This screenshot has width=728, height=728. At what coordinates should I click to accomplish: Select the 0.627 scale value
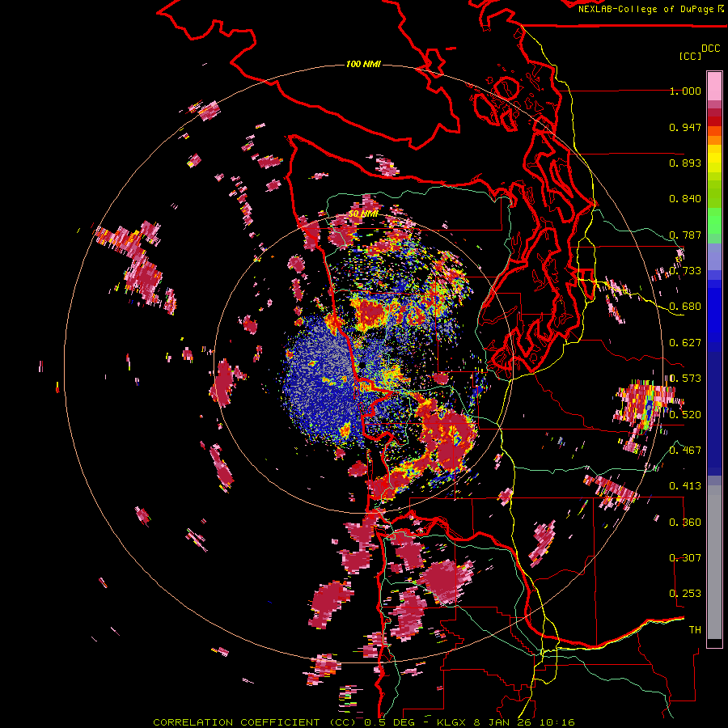click(685, 343)
